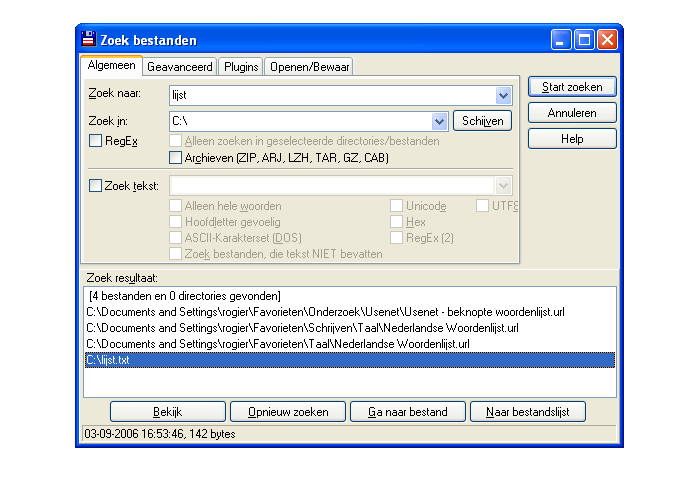Click the Zoek in path field
700x478 pixels.
point(300,121)
